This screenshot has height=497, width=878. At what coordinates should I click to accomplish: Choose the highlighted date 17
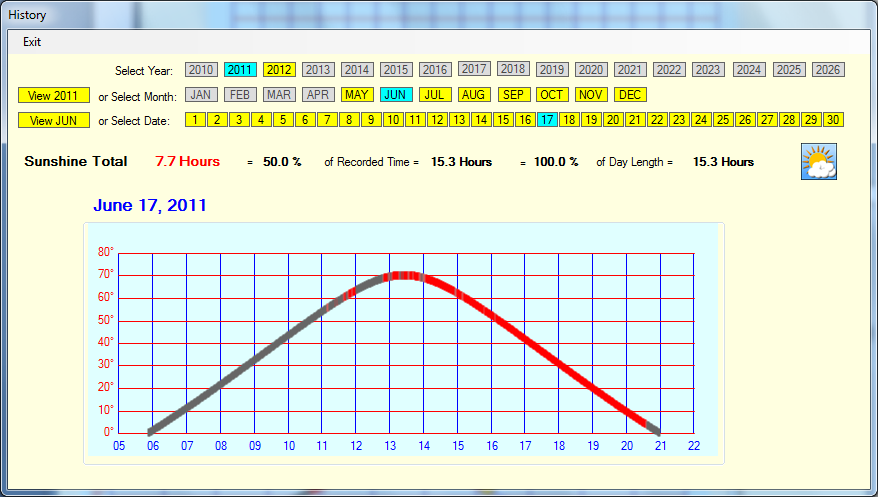547,120
